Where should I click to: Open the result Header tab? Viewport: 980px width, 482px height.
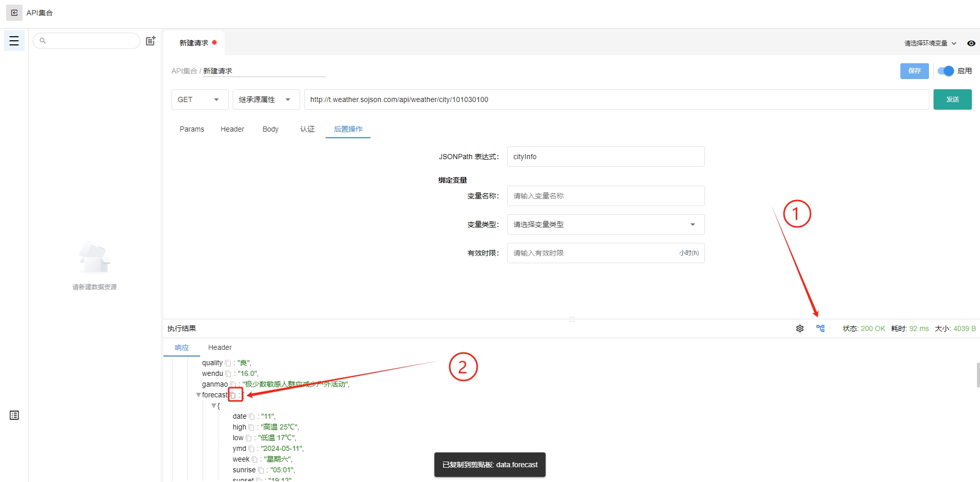220,347
